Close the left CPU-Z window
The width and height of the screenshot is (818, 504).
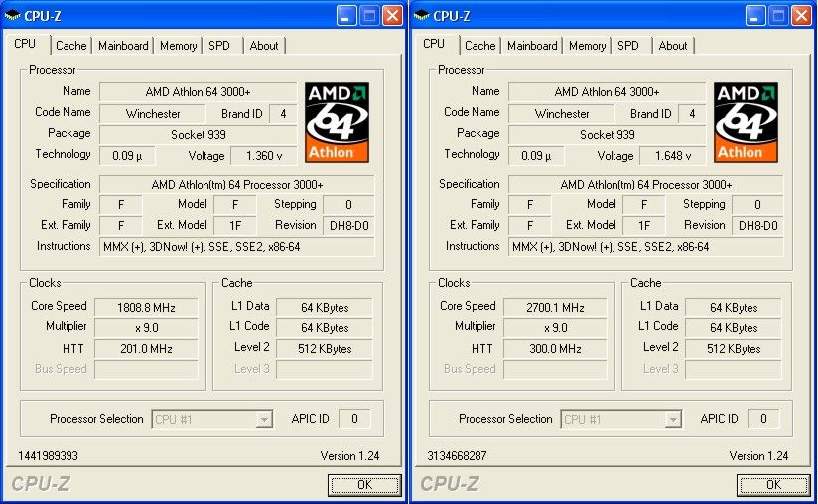(392, 16)
